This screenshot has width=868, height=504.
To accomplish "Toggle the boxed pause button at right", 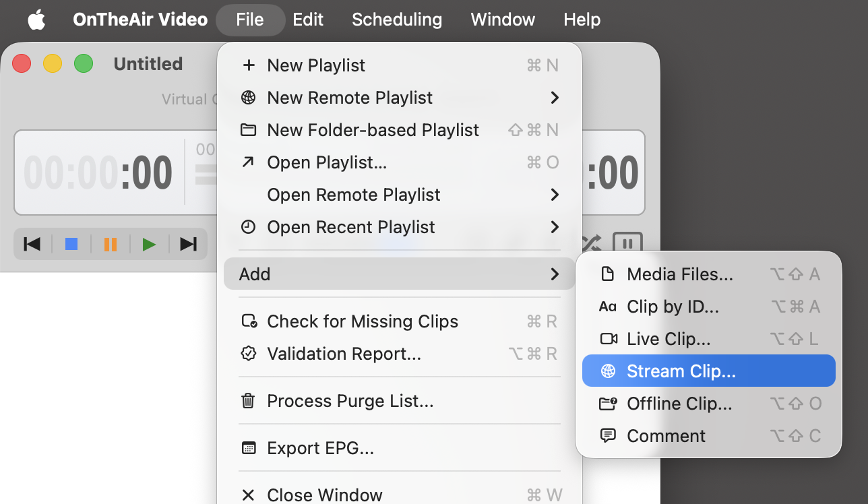I will 627,244.
